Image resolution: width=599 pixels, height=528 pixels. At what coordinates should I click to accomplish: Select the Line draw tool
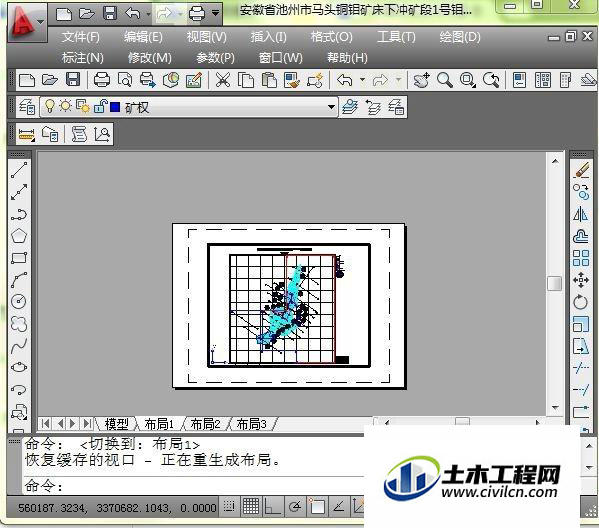click(x=19, y=170)
